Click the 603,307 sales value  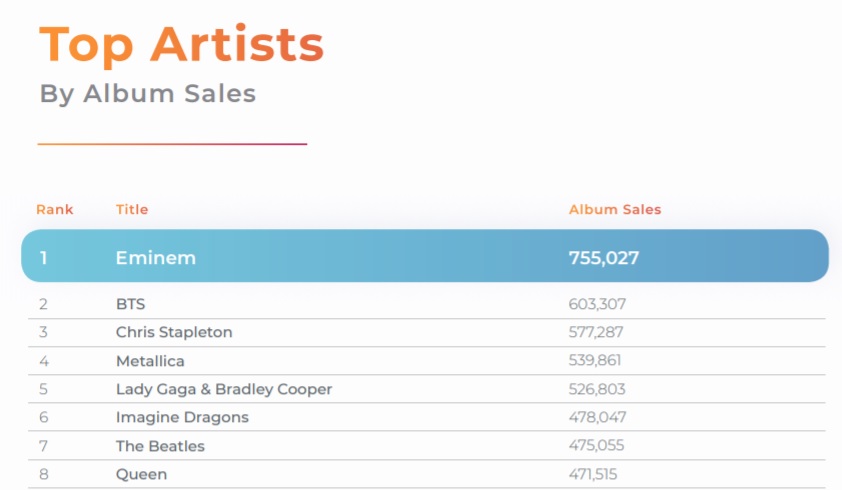coord(597,304)
